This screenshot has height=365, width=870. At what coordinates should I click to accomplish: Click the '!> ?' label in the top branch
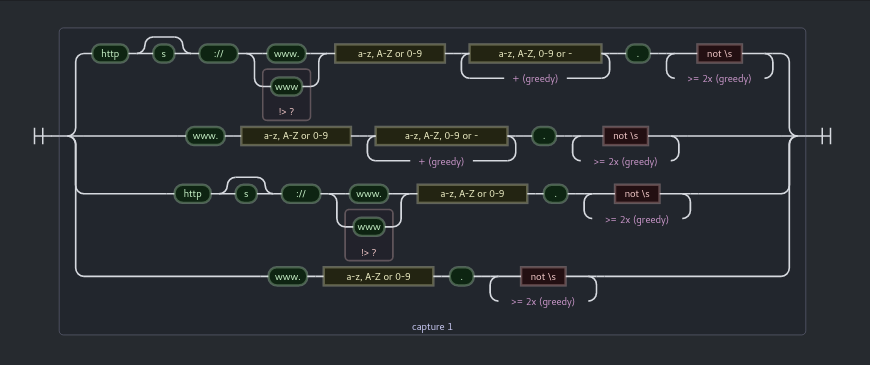point(286,111)
